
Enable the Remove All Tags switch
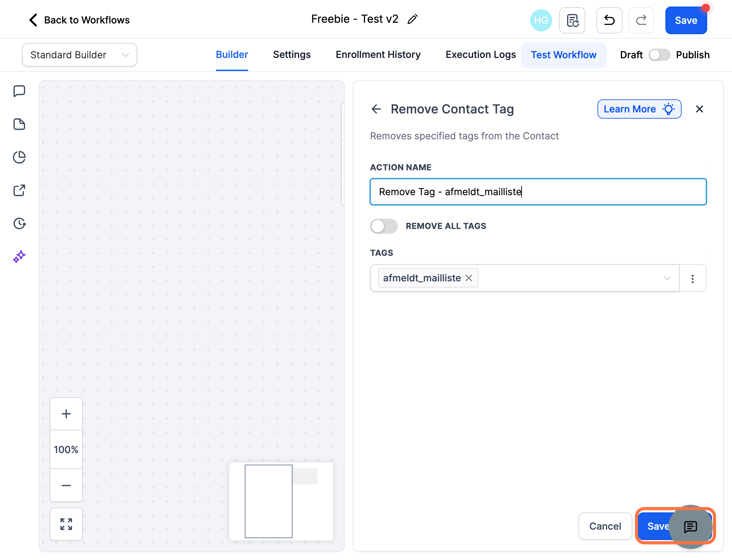(384, 226)
